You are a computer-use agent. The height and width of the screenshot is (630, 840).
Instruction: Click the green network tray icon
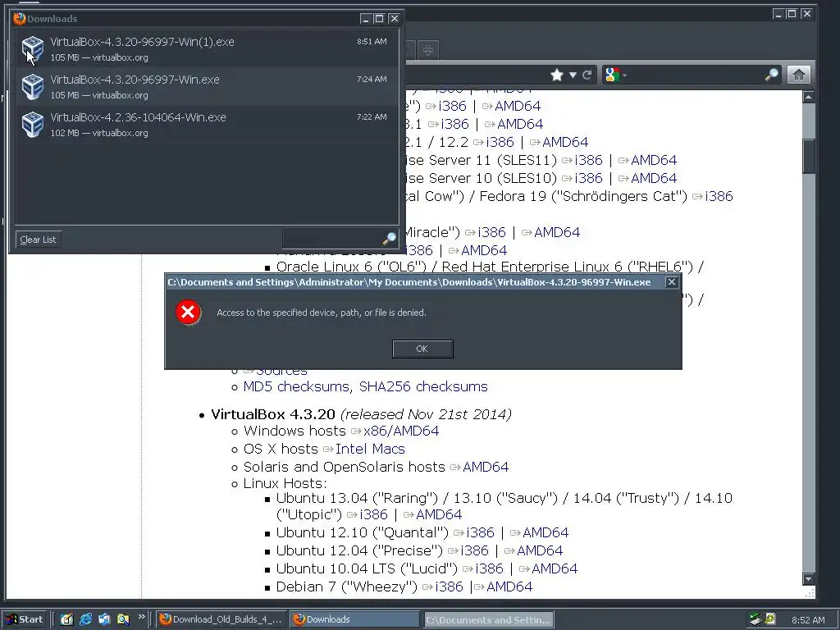tap(756, 619)
